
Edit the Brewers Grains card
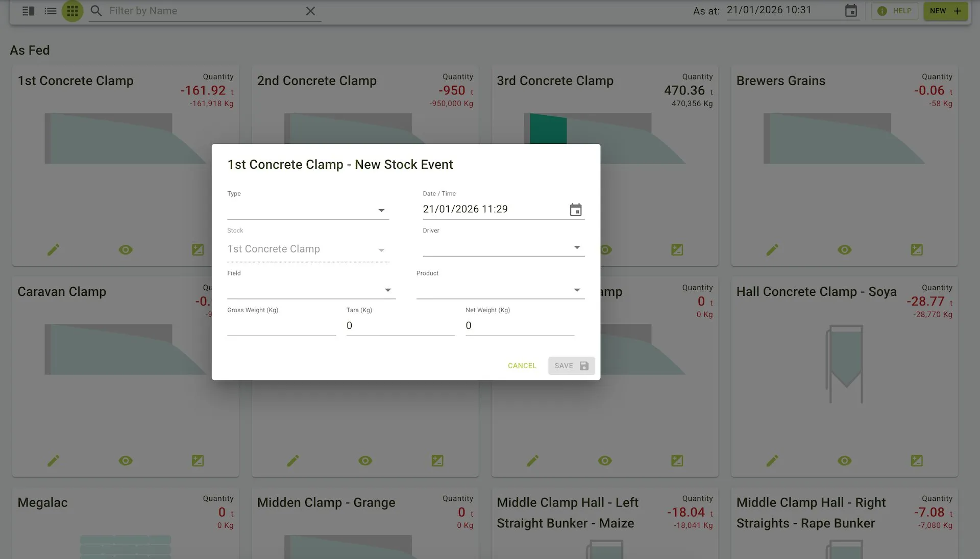(772, 250)
